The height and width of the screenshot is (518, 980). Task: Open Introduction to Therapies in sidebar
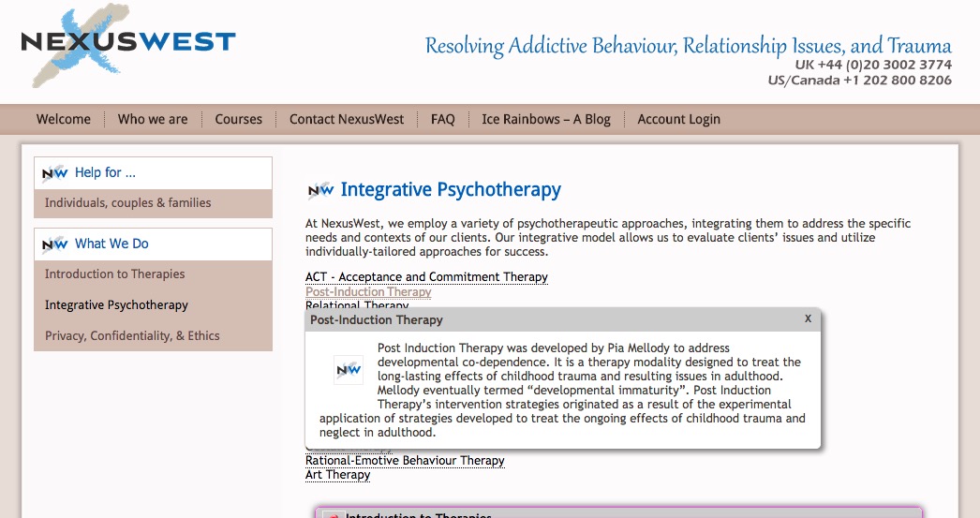(x=114, y=274)
